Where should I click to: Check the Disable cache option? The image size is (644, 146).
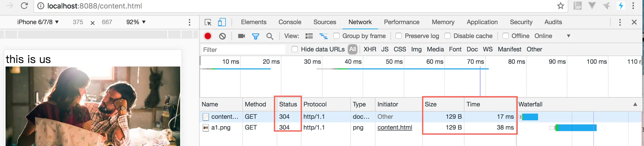coord(448,36)
